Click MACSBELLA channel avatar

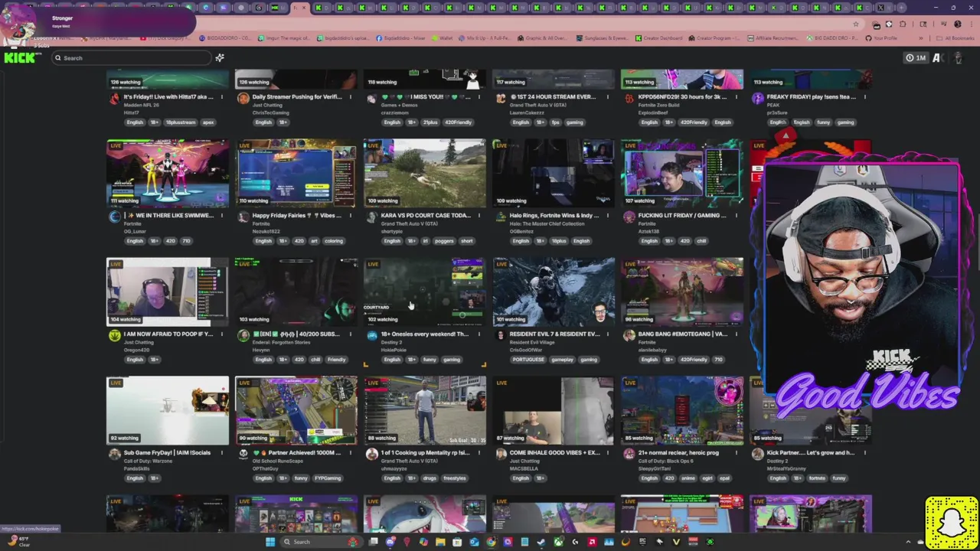pyautogui.click(x=500, y=454)
